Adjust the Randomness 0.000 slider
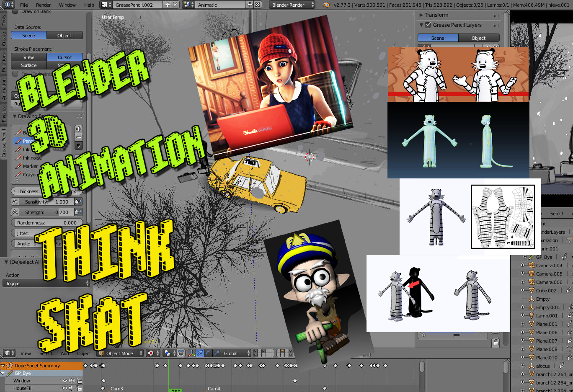 pos(46,222)
